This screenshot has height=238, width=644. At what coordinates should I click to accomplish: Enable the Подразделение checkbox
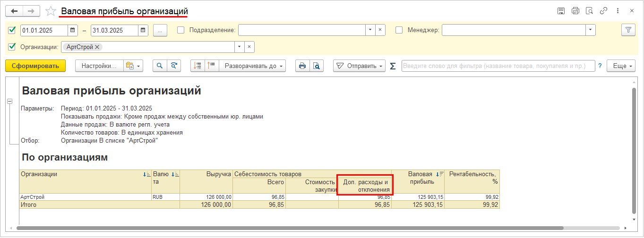pyautogui.click(x=180, y=30)
